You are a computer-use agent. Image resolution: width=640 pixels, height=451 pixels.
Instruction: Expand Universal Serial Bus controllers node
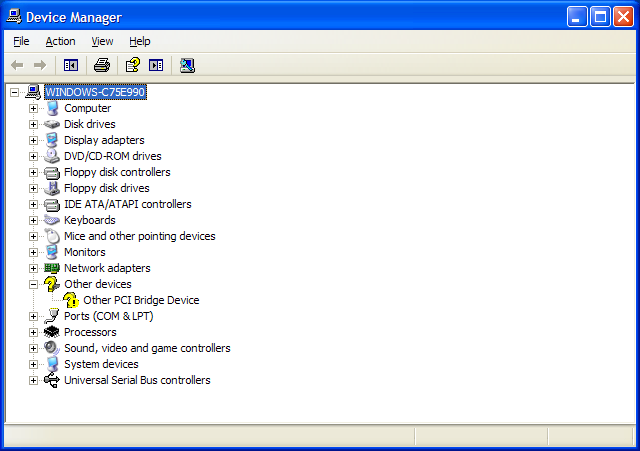[x=33, y=381]
